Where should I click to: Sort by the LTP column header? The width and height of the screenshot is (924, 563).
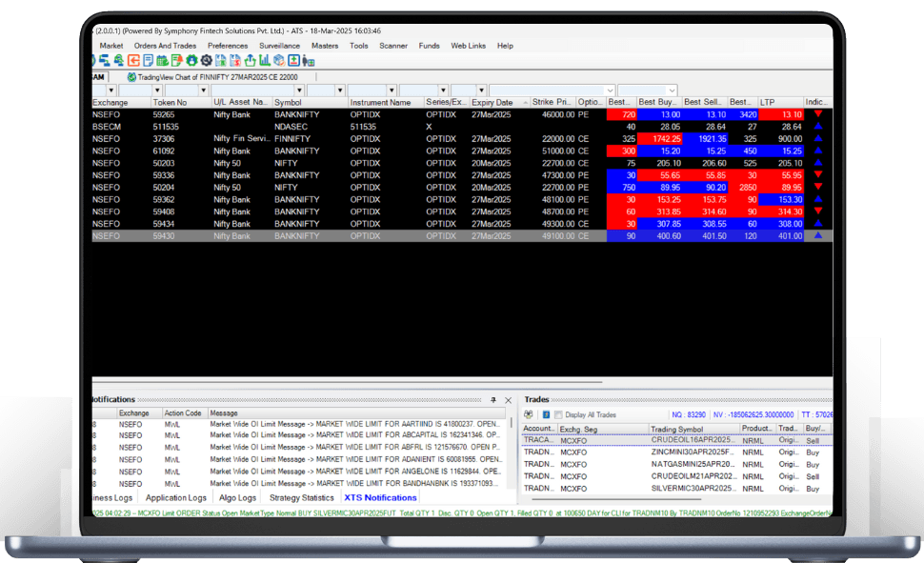tap(779, 102)
